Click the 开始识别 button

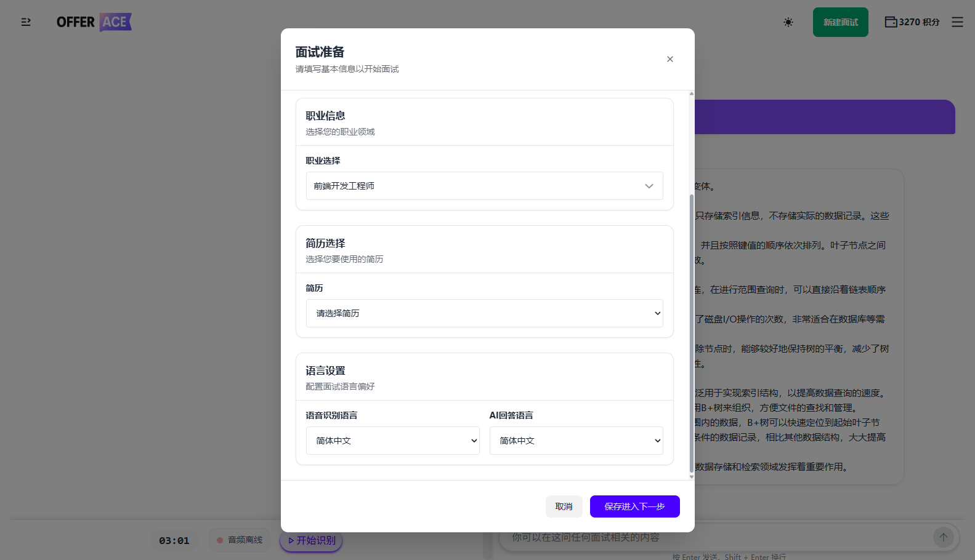tap(312, 540)
